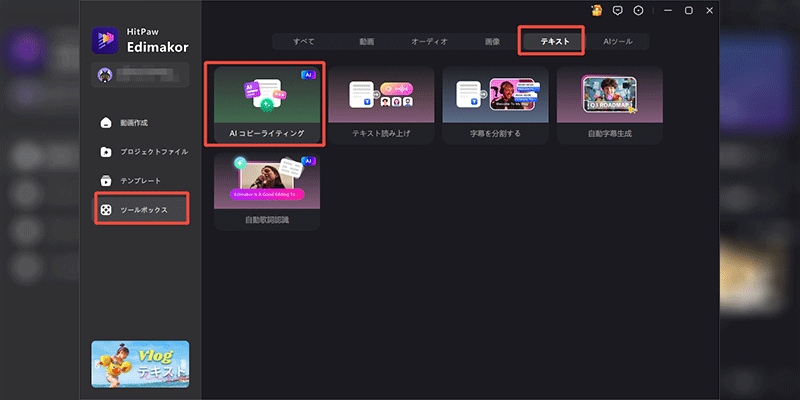Screen dimensions: 800x400
Task: Open the 字幕を分割する tool card
Action: coord(495,104)
